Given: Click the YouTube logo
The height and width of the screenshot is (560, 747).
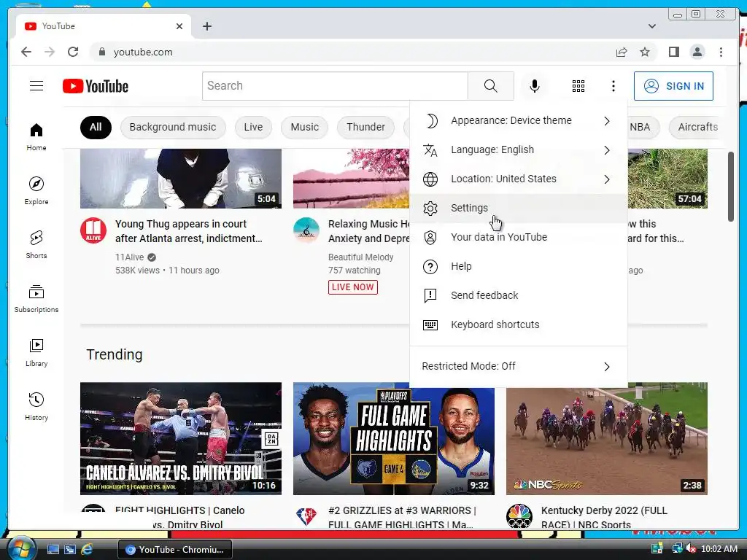Looking at the screenshot, I should tap(96, 86).
